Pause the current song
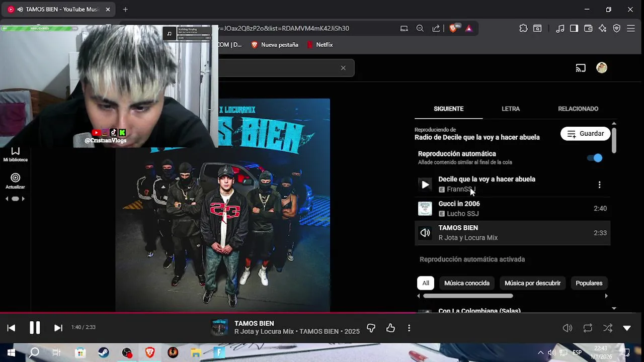 point(35,328)
